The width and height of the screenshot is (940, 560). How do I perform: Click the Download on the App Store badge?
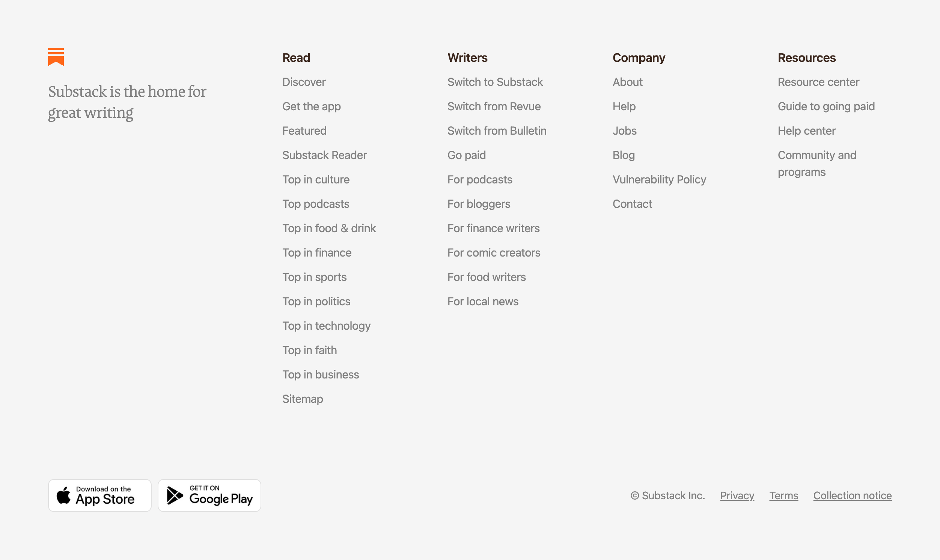point(99,495)
